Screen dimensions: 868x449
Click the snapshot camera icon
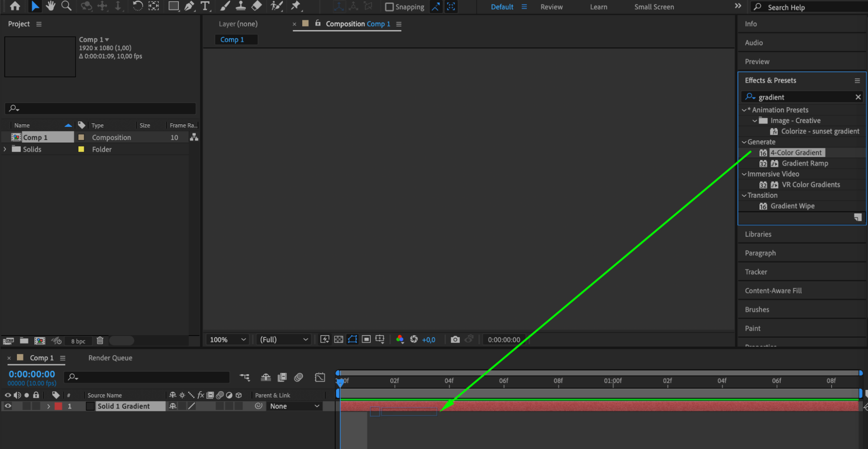click(x=455, y=339)
